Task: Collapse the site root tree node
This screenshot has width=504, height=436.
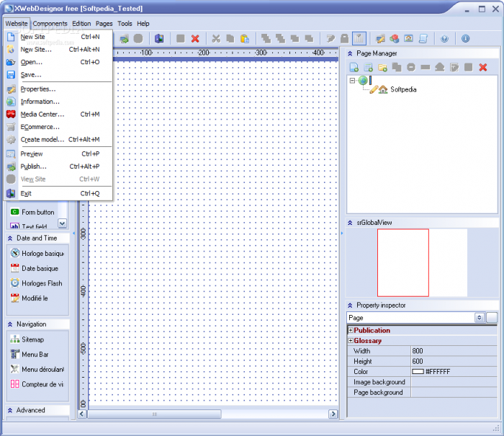Action: point(352,81)
